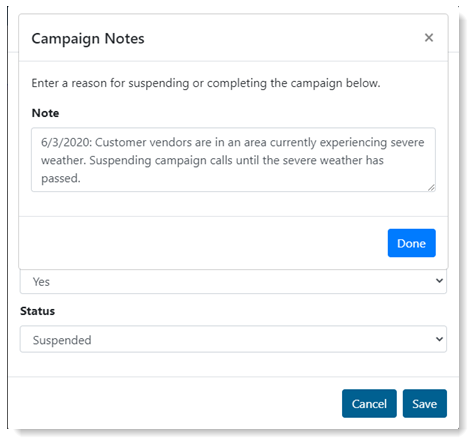Place cursor after the word passed. in note
Screen dimensions: 474x444
click(x=81, y=178)
